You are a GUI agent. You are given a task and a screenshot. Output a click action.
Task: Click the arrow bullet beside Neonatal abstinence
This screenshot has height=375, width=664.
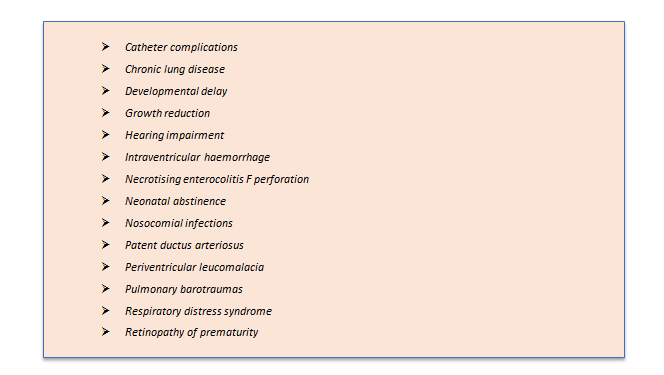click(x=105, y=201)
